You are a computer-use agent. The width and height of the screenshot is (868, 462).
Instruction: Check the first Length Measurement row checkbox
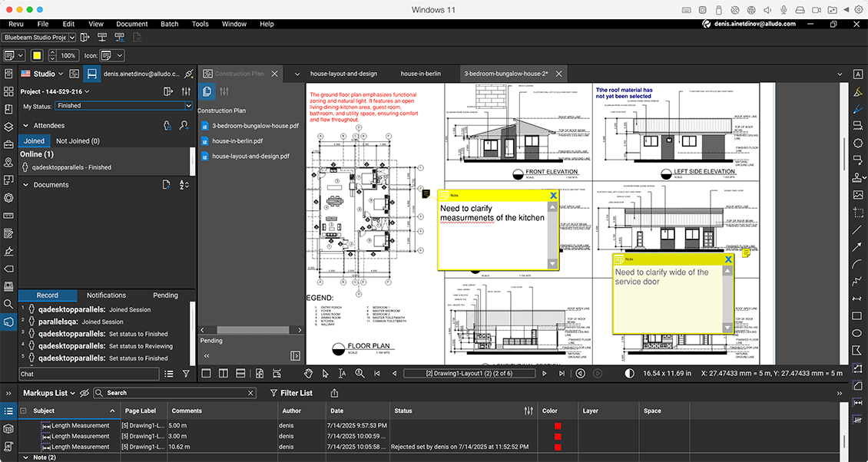tap(23, 425)
